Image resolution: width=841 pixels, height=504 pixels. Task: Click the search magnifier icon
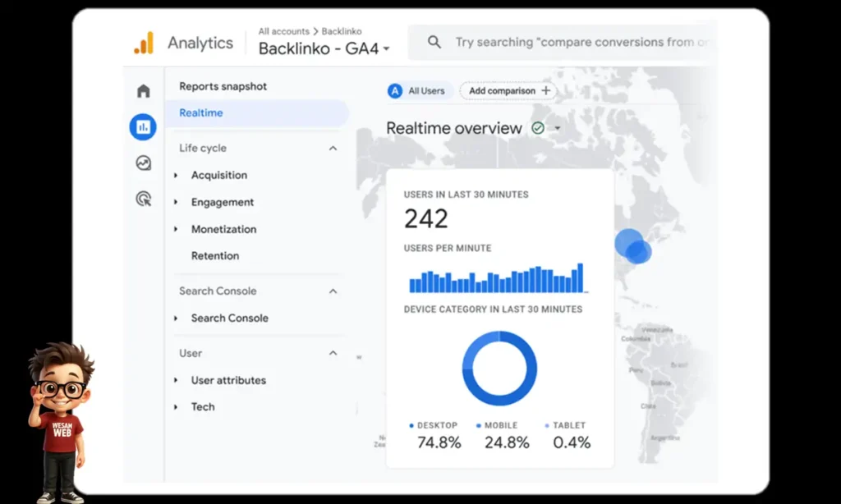[434, 41]
